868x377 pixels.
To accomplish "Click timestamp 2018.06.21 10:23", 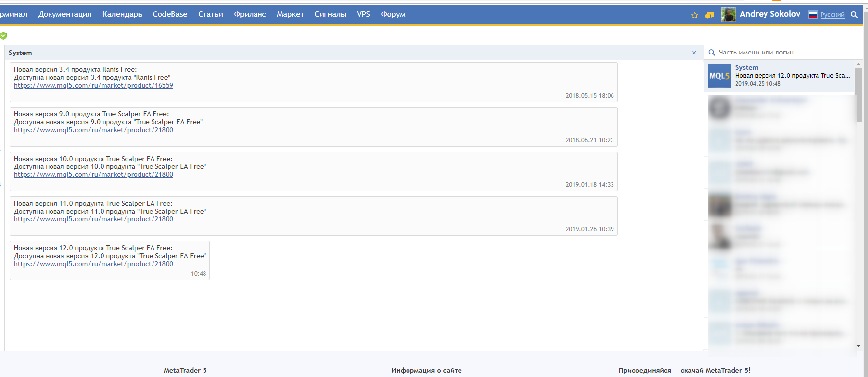I will pyautogui.click(x=590, y=140).
